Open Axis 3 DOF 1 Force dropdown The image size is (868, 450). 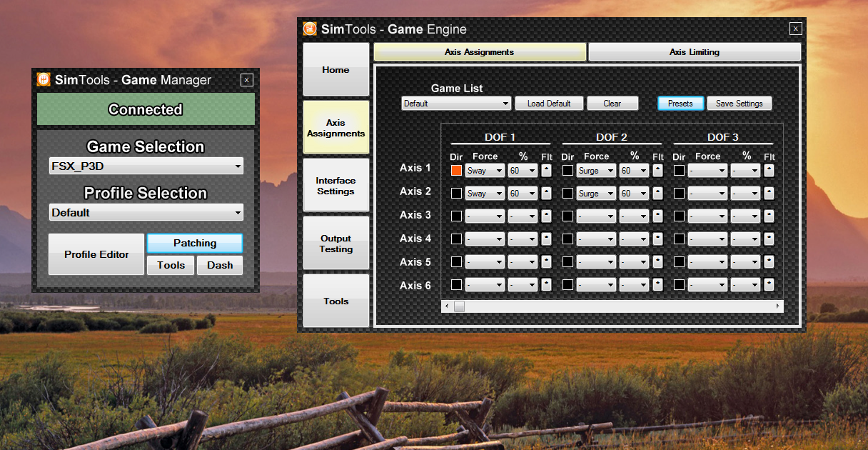click(485, 216)
